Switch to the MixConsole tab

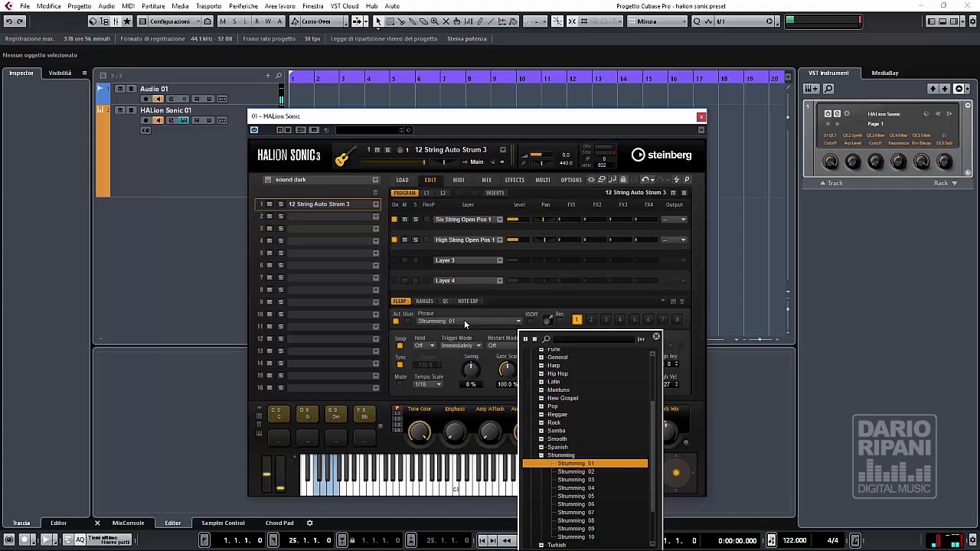(128, 523)
